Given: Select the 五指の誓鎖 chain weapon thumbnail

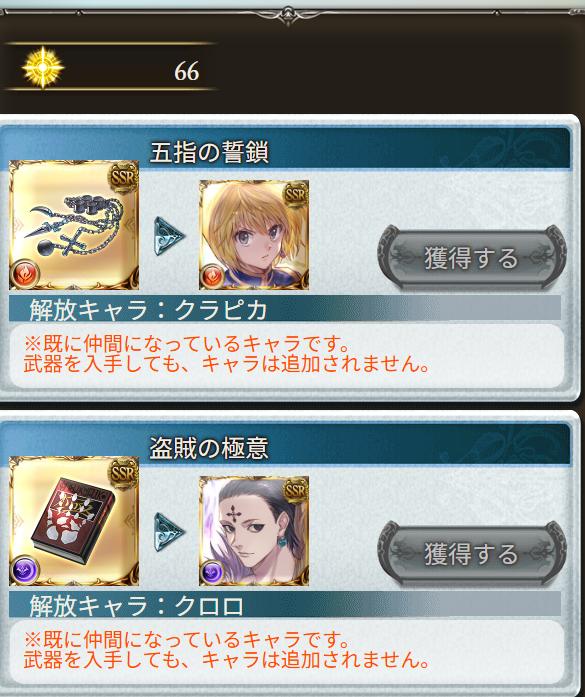Looking at the screenshot, I should (x=74, y=225).
